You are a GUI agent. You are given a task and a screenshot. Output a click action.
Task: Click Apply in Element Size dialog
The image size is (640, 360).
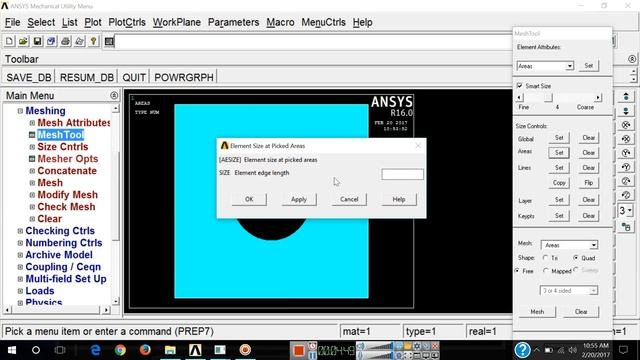tap(299, 199)
